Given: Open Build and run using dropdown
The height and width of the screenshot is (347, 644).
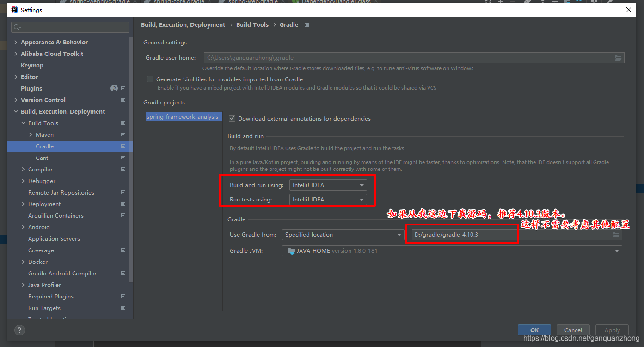Looking at the screenshot, I should coord(328,185).
